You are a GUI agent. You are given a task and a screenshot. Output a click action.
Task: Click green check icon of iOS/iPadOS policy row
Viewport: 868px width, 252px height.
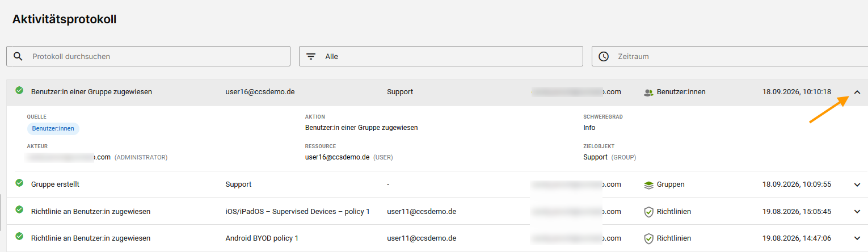click(x=19, y=210)
